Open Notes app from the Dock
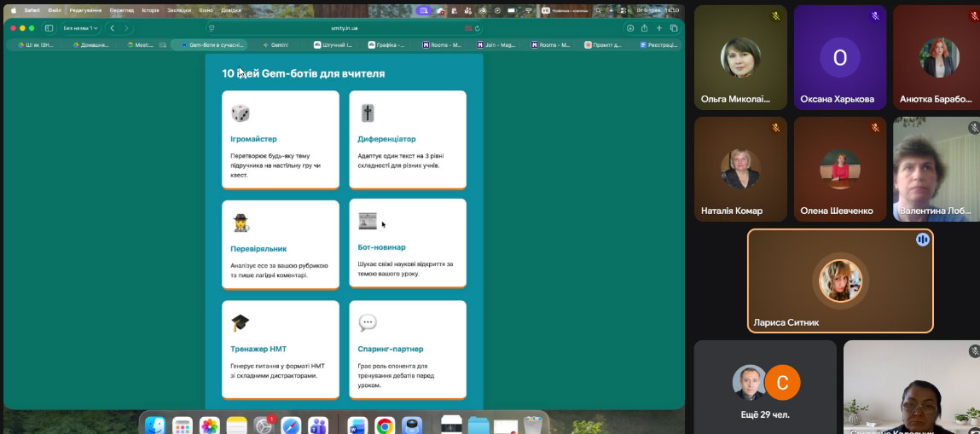Viewport: 980px width, 434px height. pos(237,425)
